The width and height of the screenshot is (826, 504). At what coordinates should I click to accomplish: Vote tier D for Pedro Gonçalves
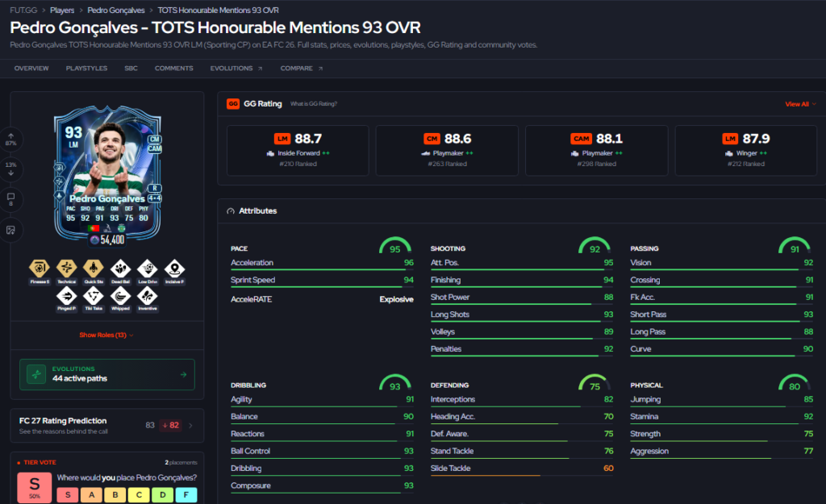(x=163, y=494)
